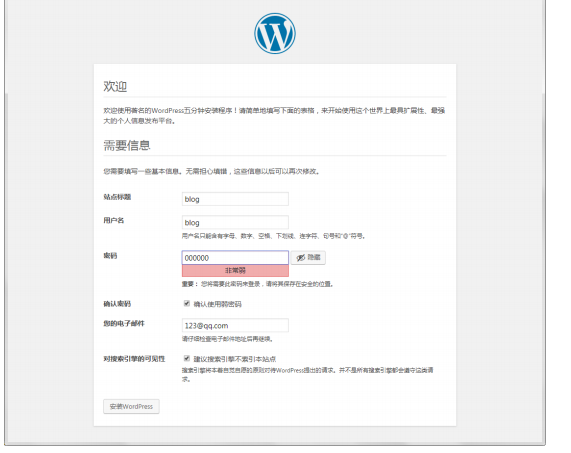The height and width of the screenshot is (453, 571).
Task: Click the 您的电子邮件 label
Action: (x=124, y=323)
